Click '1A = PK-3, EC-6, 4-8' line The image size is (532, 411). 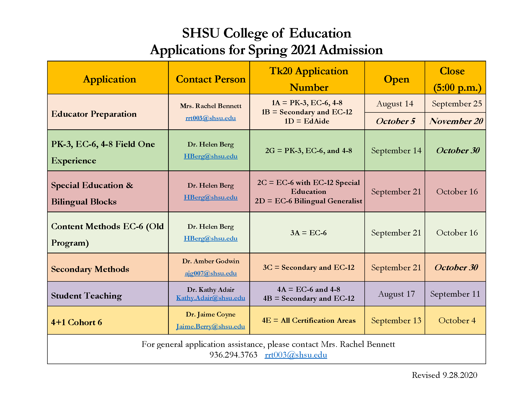tap(307, 103)
